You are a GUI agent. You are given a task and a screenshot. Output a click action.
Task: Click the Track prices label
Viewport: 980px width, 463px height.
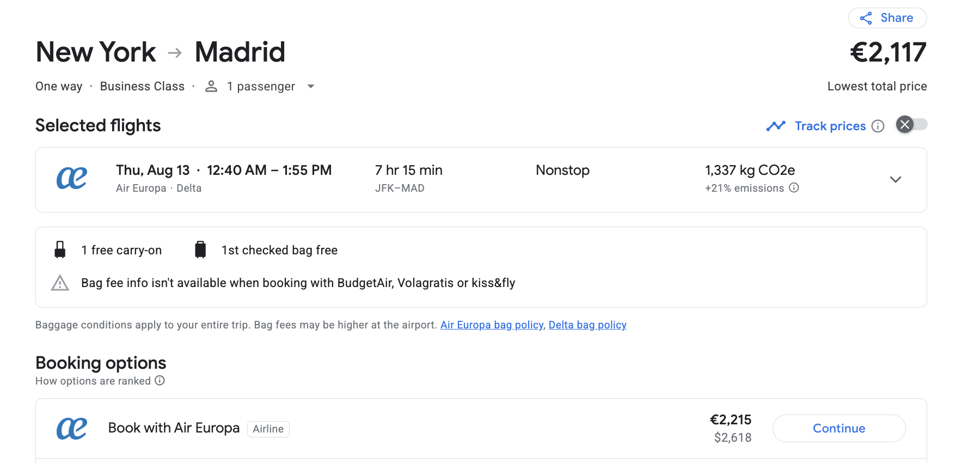click(x=830, y=126)
